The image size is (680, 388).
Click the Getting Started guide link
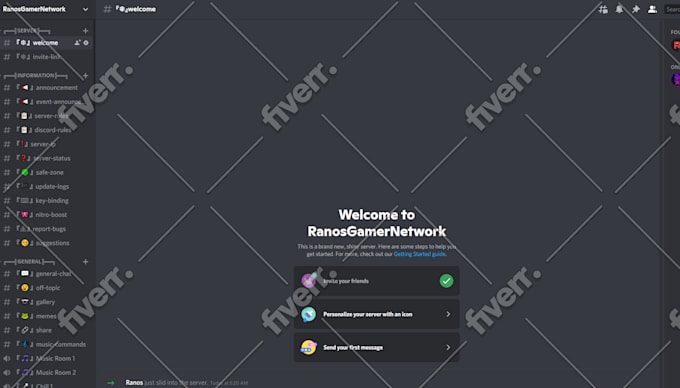pyautogui.click(x=419, y=254)
